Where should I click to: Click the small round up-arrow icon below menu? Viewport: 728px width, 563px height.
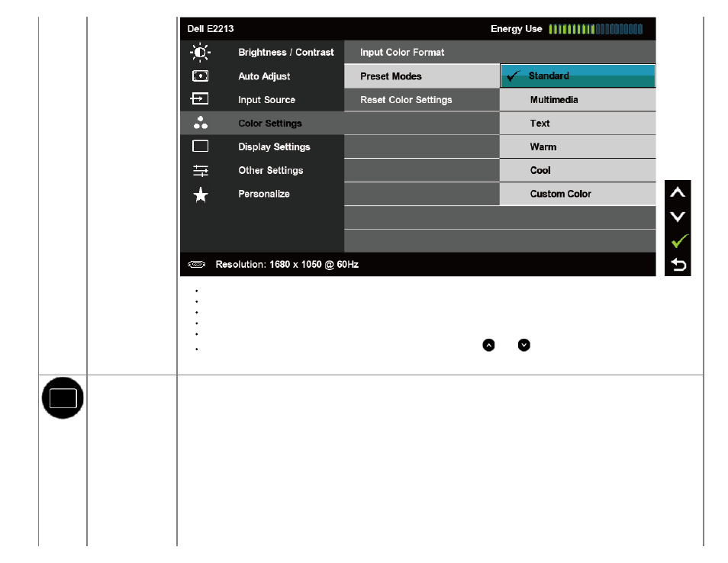click(x=488, y=346)
